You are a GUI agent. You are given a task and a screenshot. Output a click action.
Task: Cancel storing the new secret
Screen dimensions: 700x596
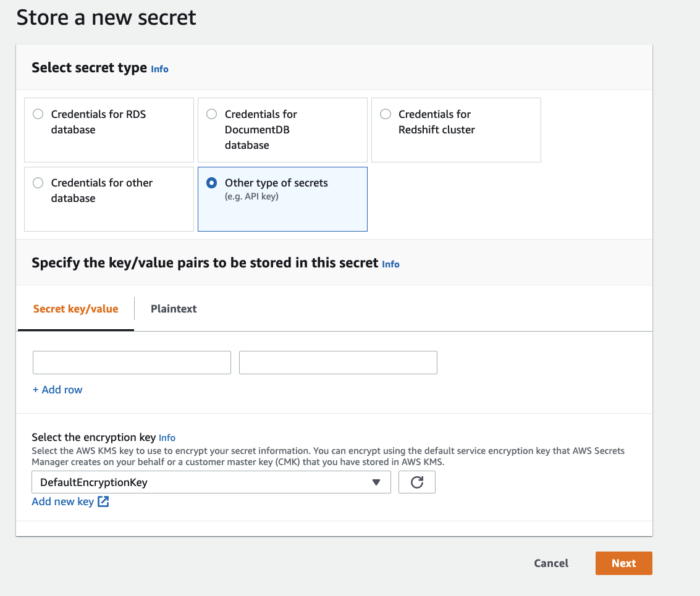pos(551,563)
